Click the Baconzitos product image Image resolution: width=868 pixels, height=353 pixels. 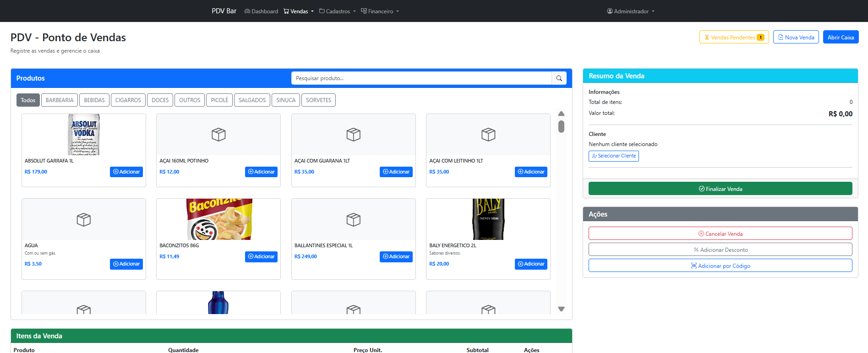click(x=219, y=219)
